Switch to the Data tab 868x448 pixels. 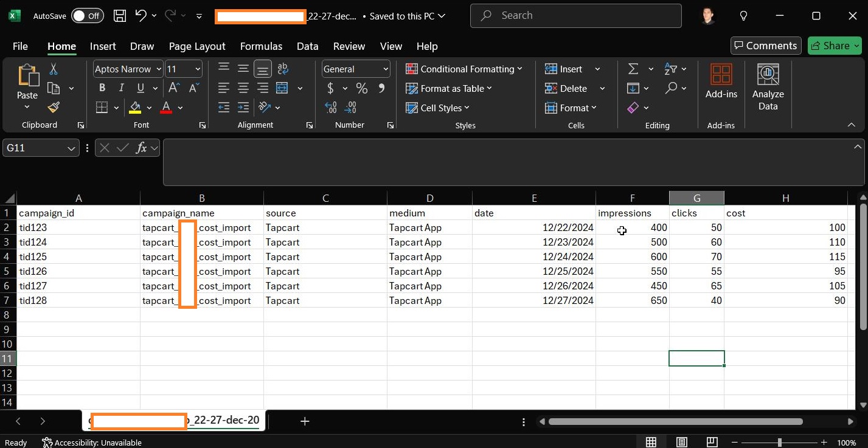click(308, 46)
